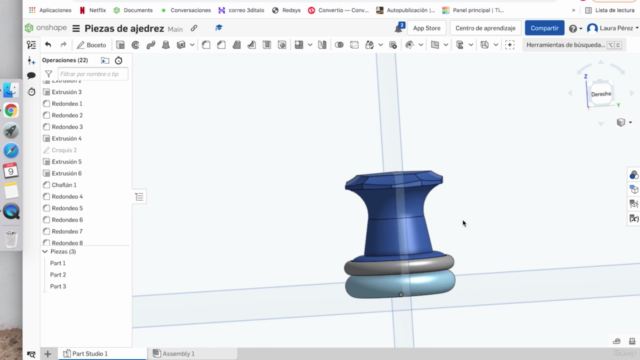
Task: Open the tab manager icon at bottom left
Action: coord(31,354)
